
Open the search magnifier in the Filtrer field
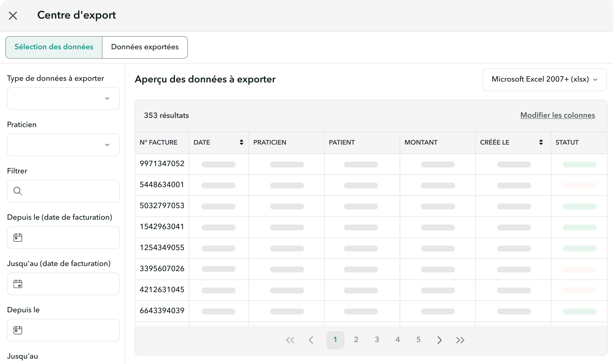point(18,191)
